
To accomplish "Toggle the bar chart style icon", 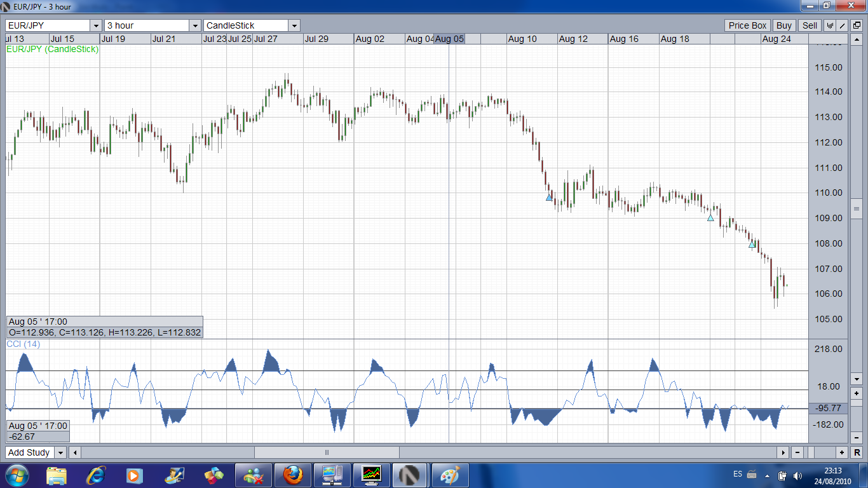I will 830,25.
